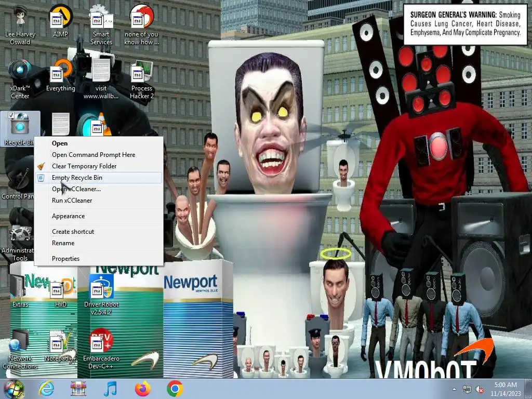Open the clock showing 5:00 AM
The height and width of the screenshot is (399, 532).
point(506,389)
